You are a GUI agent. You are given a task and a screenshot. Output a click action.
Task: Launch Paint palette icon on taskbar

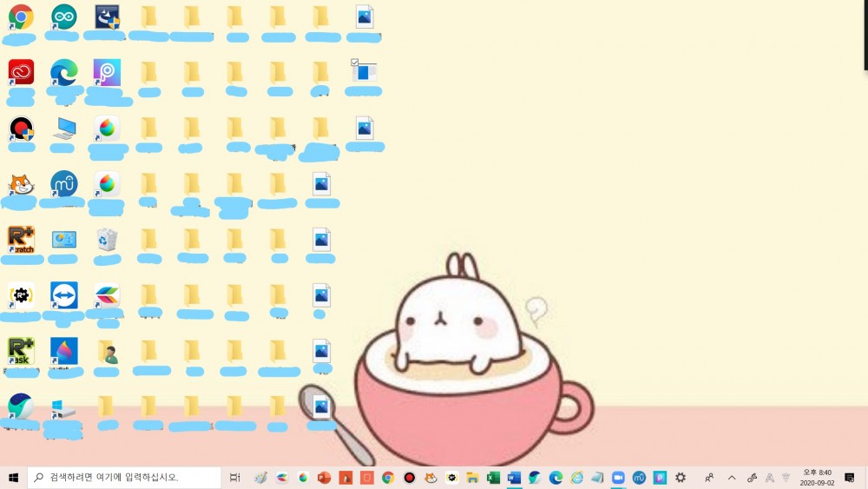click(260, 478)
